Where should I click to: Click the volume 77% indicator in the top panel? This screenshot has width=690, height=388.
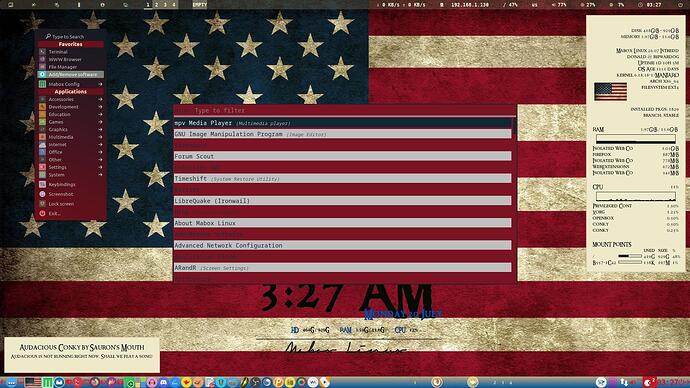click(x=559, y=5)
